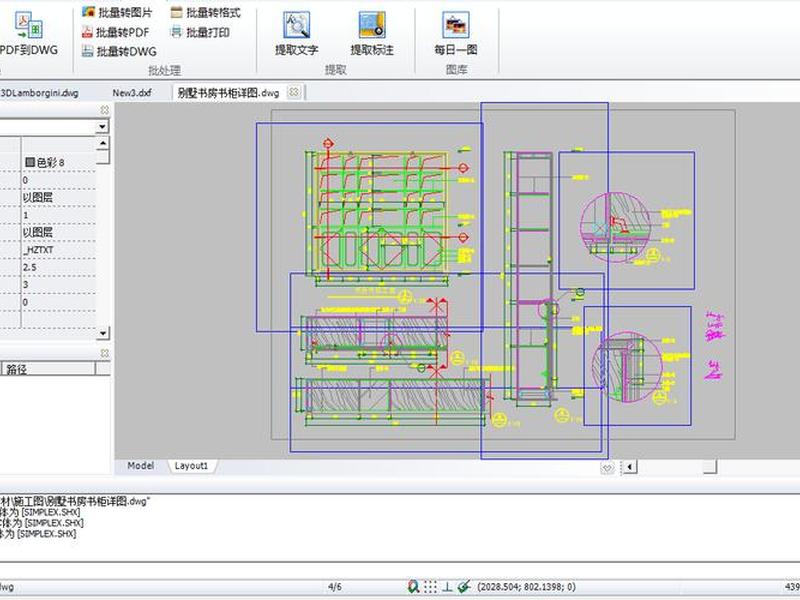Screen dimensions: 800x600
Task: Click the horizontal scrollbar left arrow
Action: tap(630, 466)
